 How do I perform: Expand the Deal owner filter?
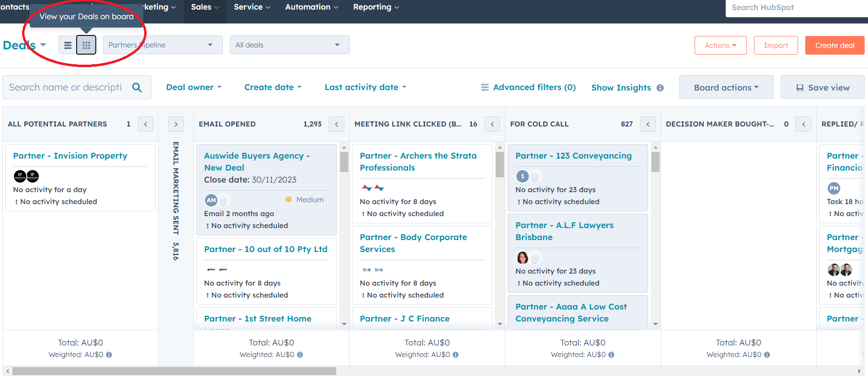click(194, 87)
